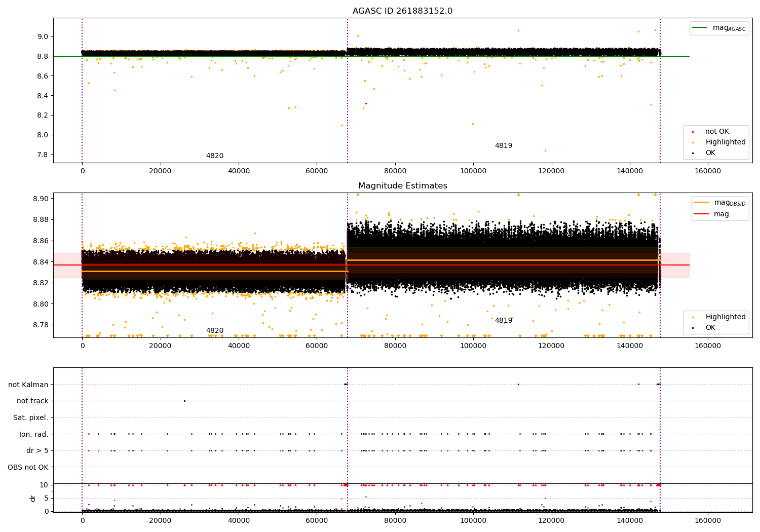Click "OK" legend entry in middle plot

pyautogui.click(x=710, y=328)
